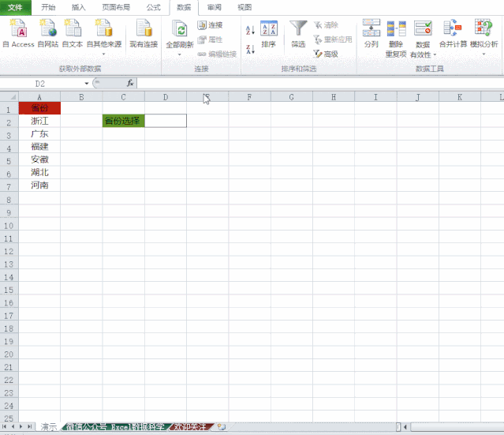
Task: Sort descending Z to A
Action: [x=250, y=49]
